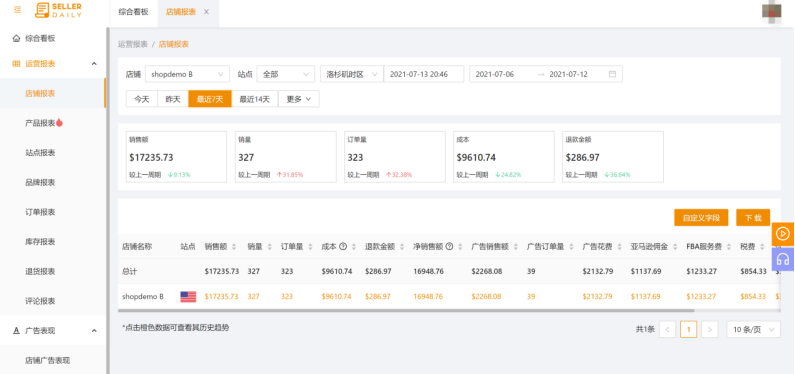
Task: Click the US flag in shopdemo B row
Action: tap(188, 296)
